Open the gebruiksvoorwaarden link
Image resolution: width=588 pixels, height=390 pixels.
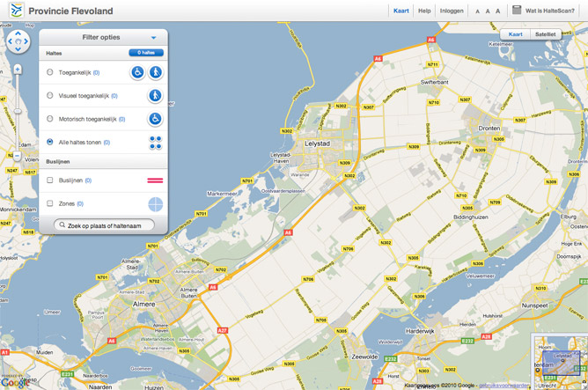504,385
